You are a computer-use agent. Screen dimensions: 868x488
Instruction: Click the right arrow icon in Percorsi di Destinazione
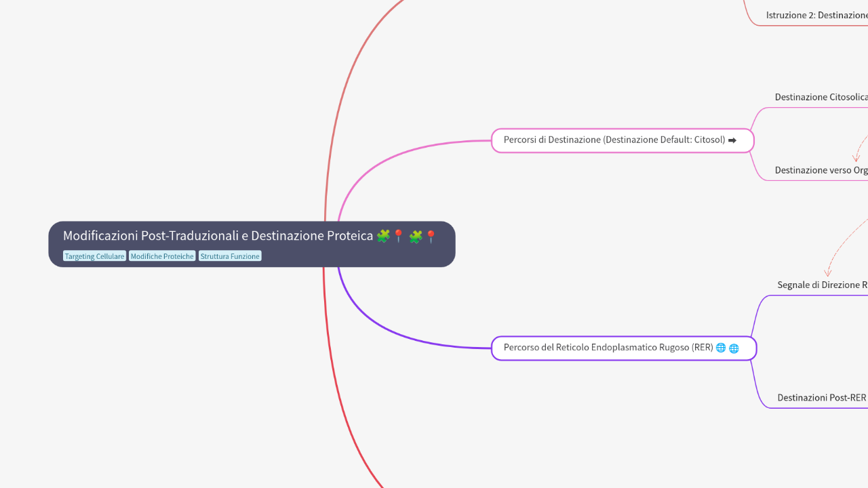(x=732, y=140)
